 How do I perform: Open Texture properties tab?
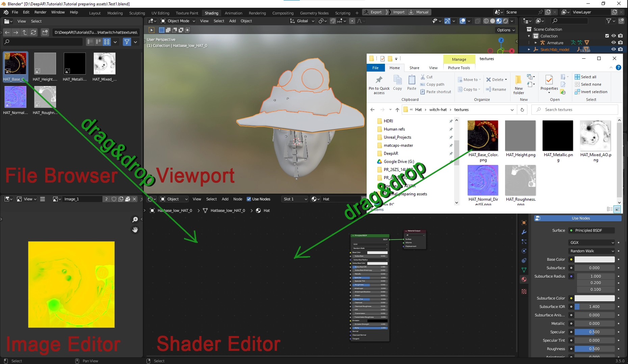click(x=524, y=291)
